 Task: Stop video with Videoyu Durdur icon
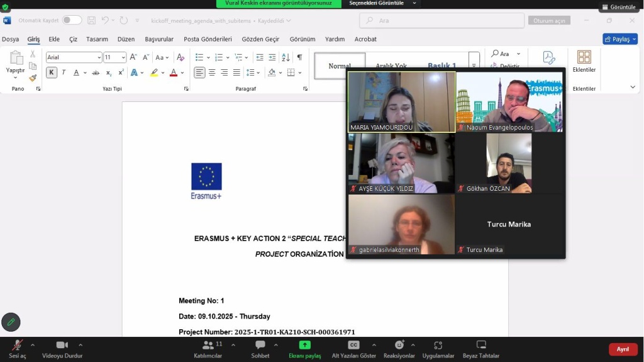click(62, 345)
